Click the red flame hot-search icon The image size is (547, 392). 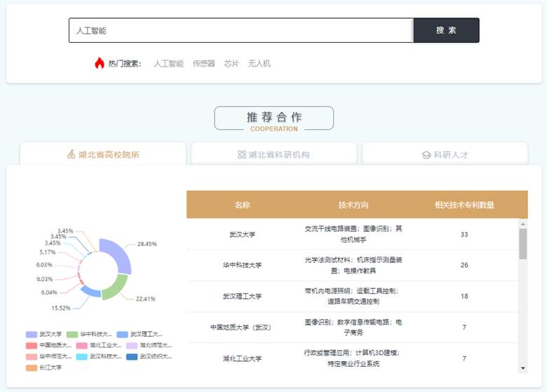coord(100,63)
